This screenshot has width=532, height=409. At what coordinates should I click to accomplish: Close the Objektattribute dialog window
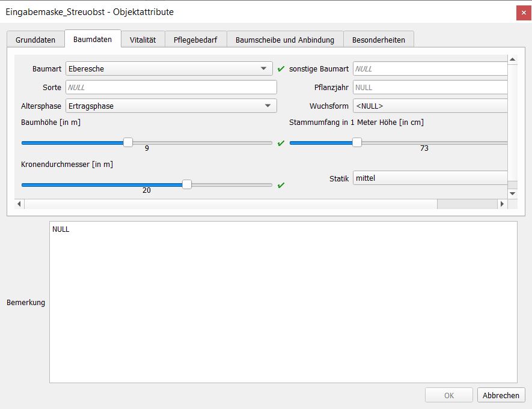(x=523, y=13)
